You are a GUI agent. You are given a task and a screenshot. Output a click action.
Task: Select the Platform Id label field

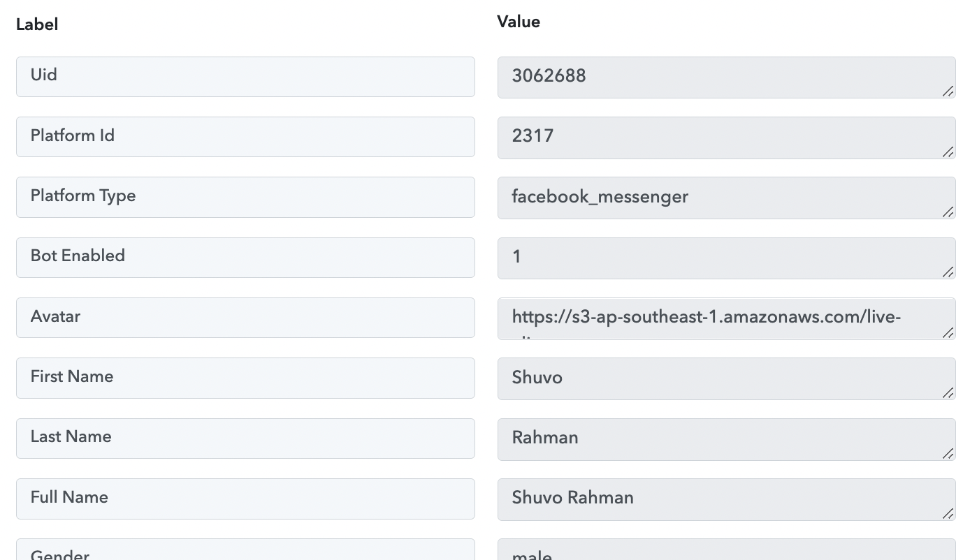[245, 137]
